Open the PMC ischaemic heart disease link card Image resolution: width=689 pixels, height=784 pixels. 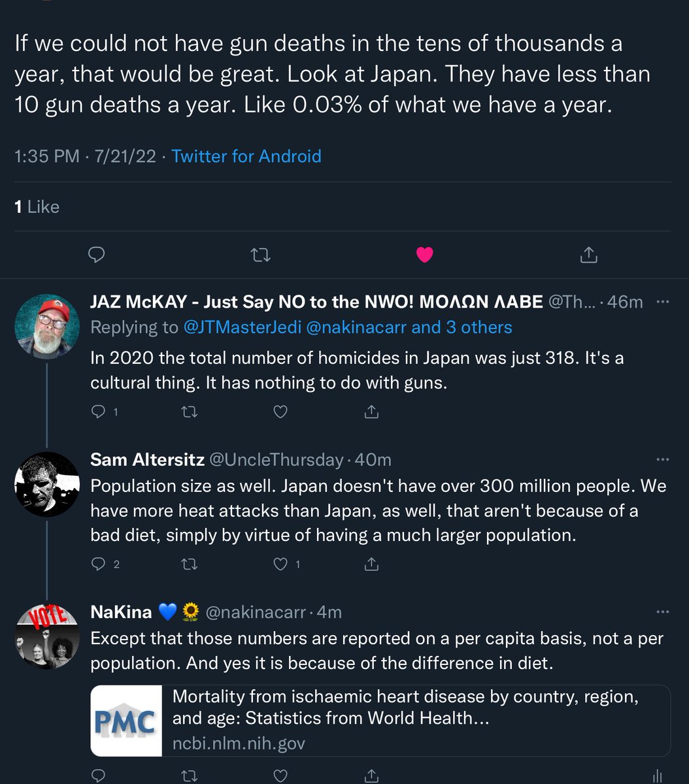click(x=380, y=721)
